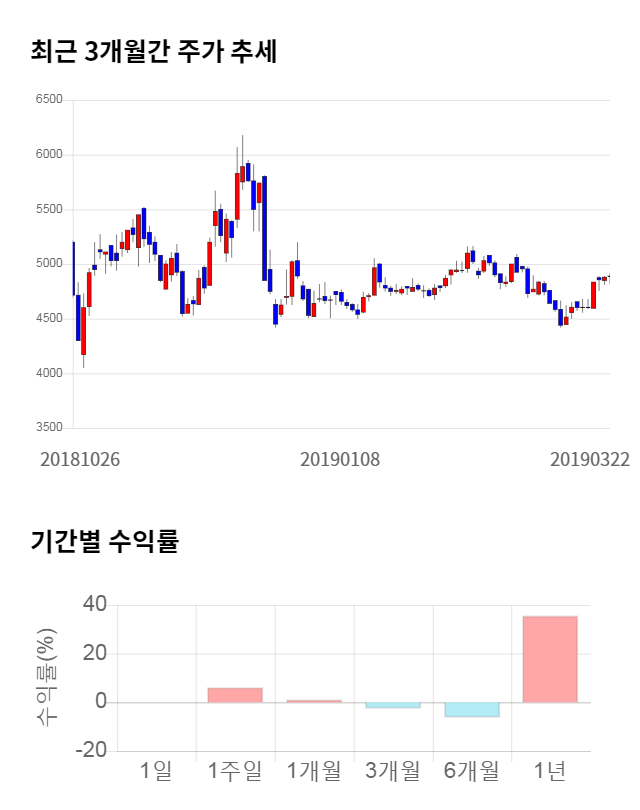The image size is (640, 810).
Task: Click the 3500 price axis label
Action: 48,428
